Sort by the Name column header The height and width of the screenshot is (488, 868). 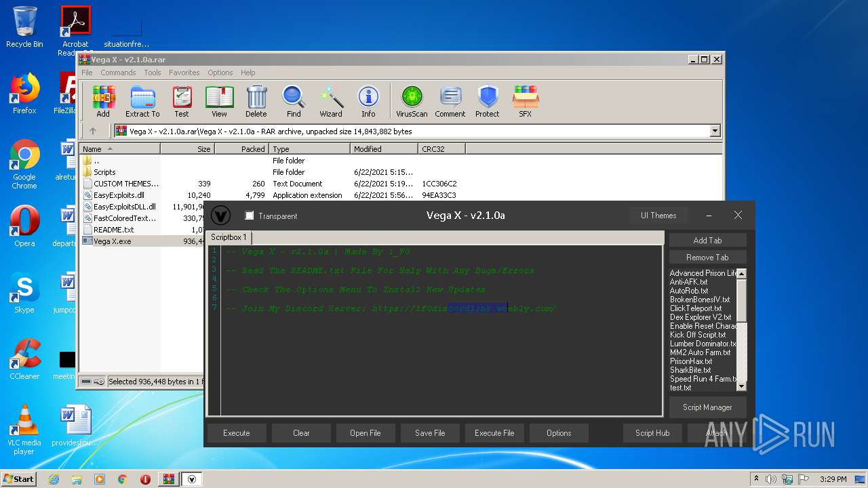click(x=120, y=148)
